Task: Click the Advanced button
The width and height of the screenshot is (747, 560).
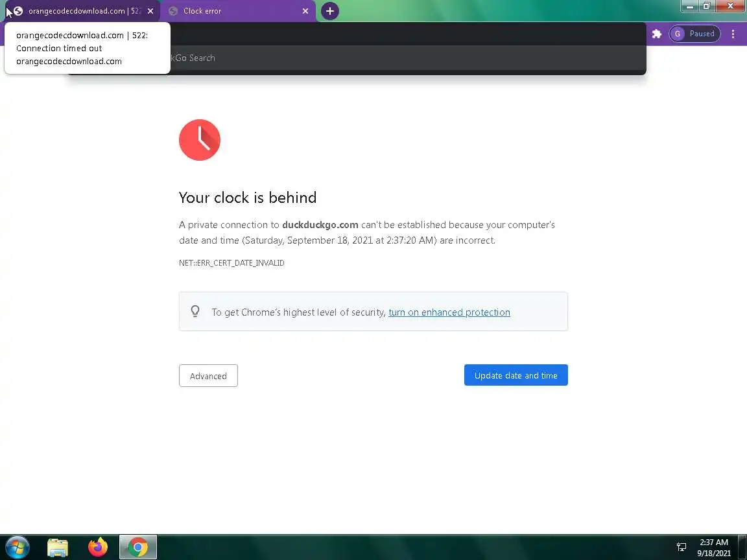Action: (x=208, y=376)
